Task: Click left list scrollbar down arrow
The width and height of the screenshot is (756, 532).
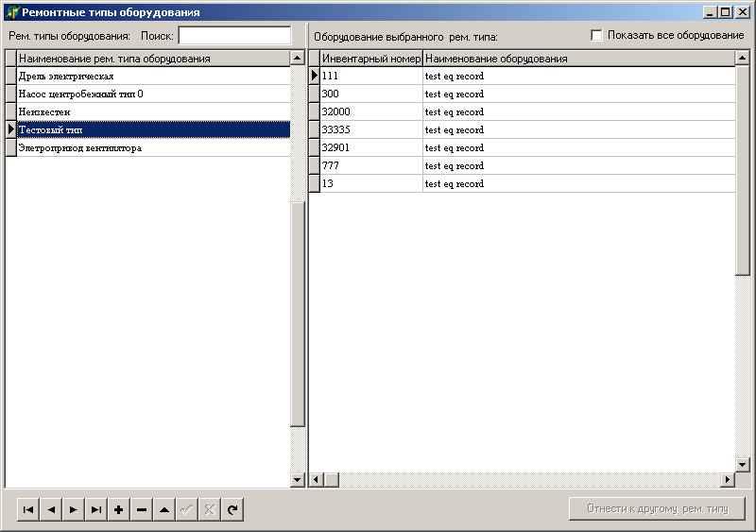Action: pos(298,480)
